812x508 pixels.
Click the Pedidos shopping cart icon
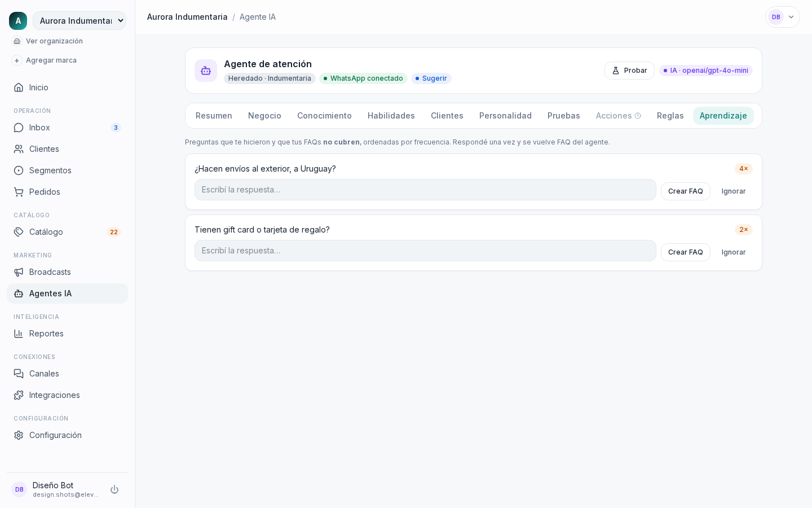[x=19, y=192]
